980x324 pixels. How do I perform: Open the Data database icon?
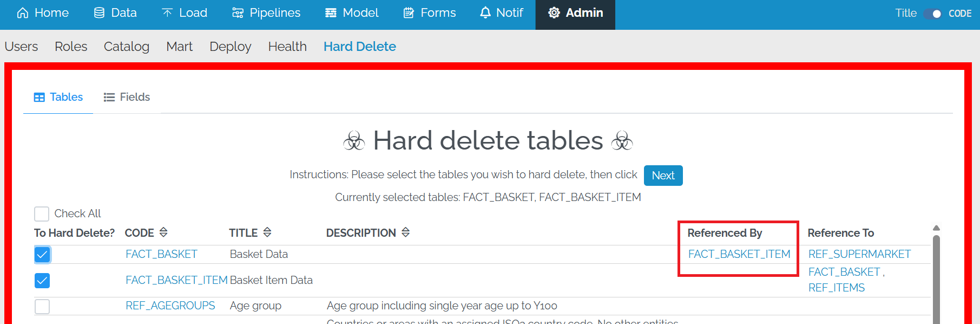99,13
